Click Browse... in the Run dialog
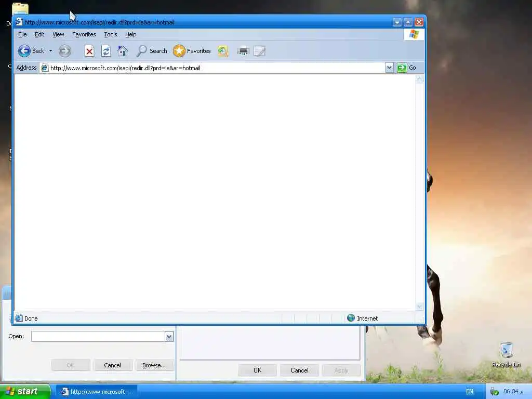Viewport: 532px width, 399px height. (x=154, y=365)
